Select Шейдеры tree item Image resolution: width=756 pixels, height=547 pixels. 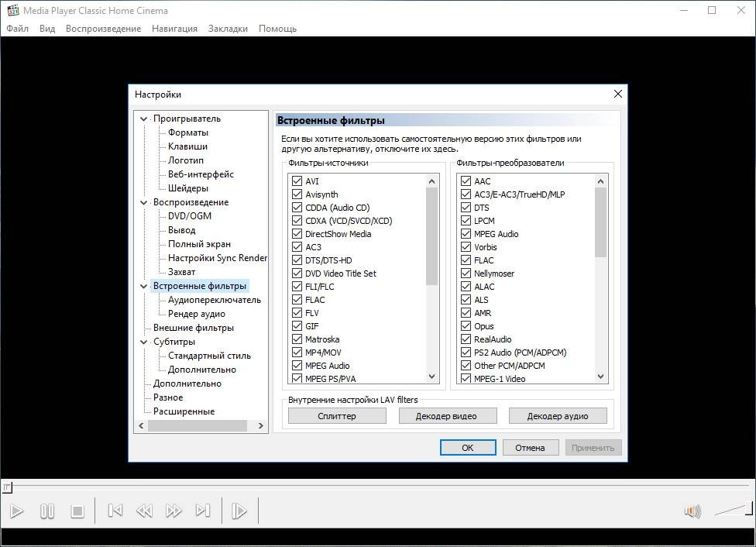(188, 188)
